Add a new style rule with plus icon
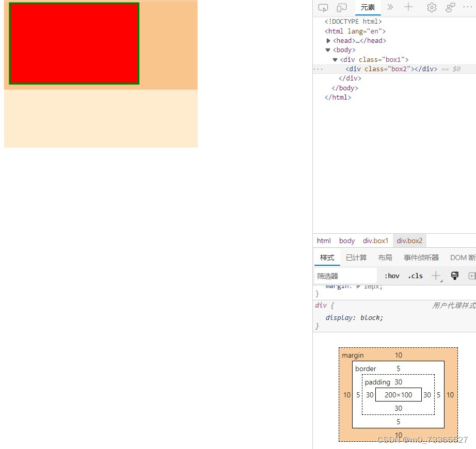The image size is (476, 449). tap(436, 276)
